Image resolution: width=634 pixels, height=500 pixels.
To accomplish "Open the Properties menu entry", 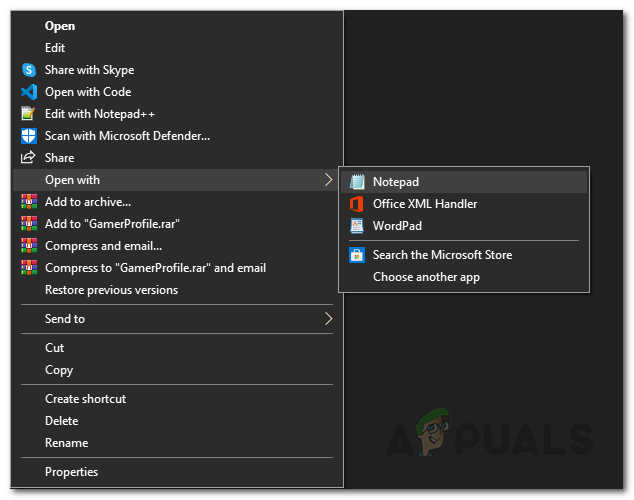I will tap(71, 472).
